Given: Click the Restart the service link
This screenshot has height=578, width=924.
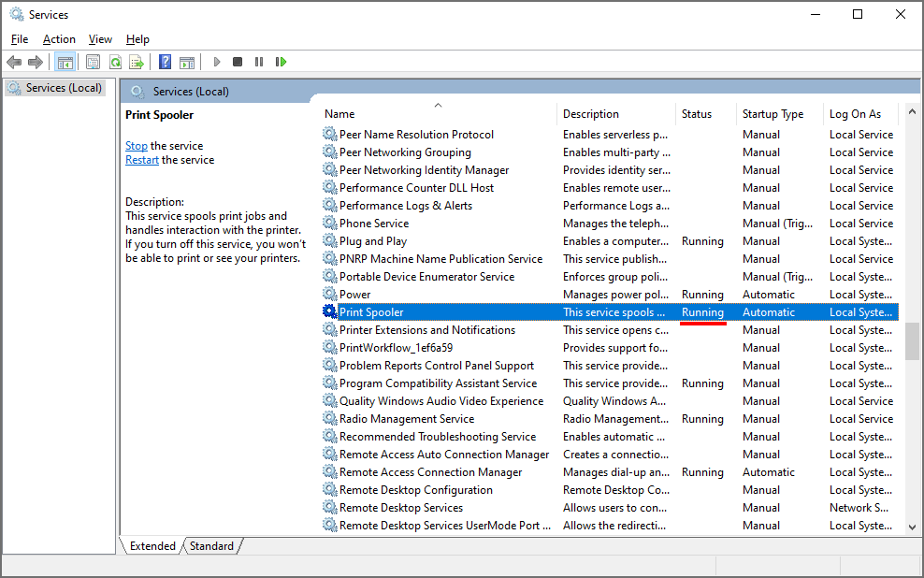Looking at the screenshot, I should [x=142, y=160].
